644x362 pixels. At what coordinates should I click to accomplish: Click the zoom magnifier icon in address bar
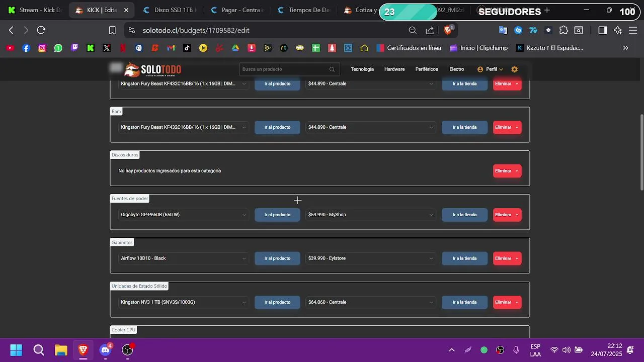point(413,30)
